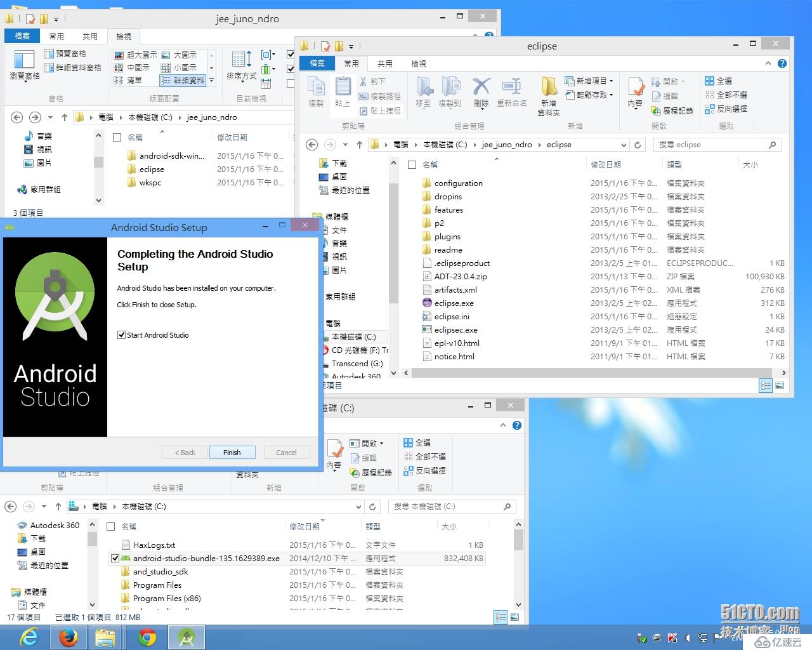The width and height of the screenshot is (812, 650).
Task: Click Copy path (複製路徑) in eclipse ribbon
Action: pos(379,96)
